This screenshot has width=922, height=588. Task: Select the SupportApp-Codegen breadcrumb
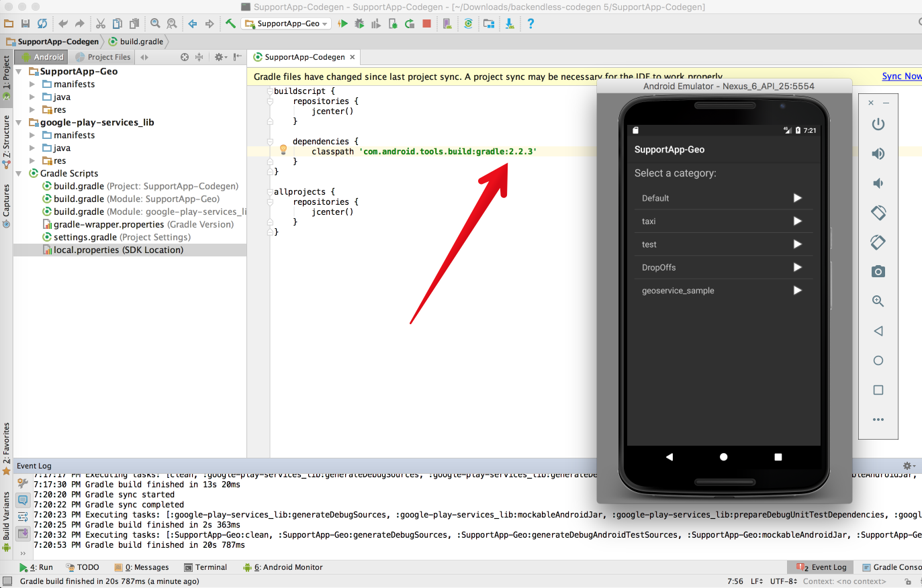click(x=52, y=42)
